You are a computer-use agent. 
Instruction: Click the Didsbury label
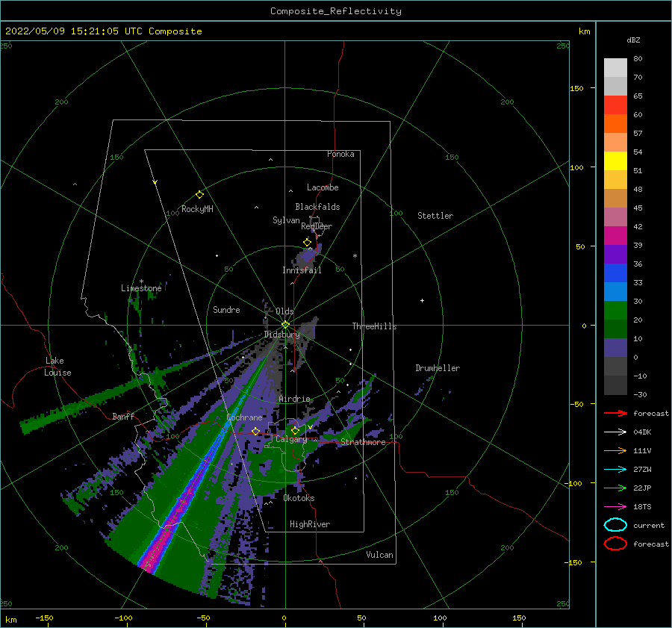click(281, 335)
